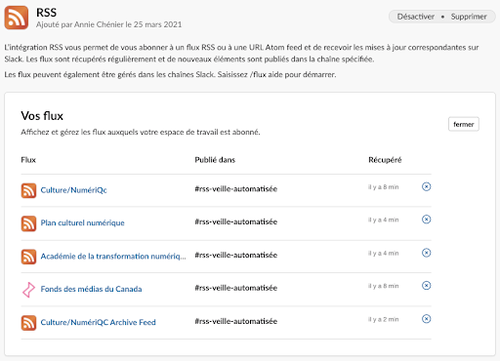
Task: Click retrieved time in Fonds des médias row
Action: [x=384, y=286]
